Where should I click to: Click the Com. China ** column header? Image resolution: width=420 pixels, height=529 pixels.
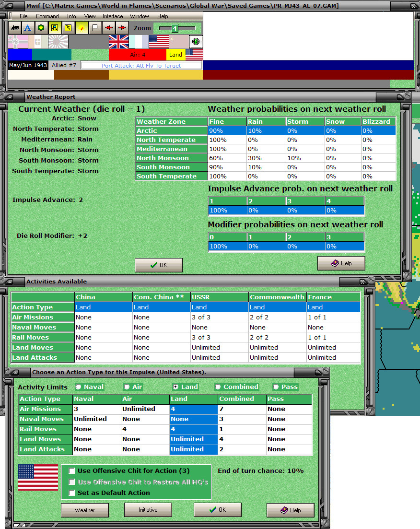(x=161, y=297)
